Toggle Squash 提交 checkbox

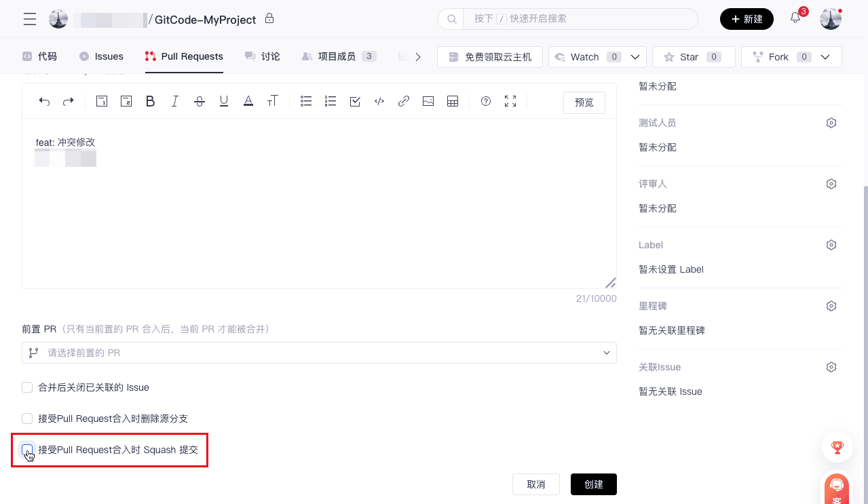coord(28,450)
